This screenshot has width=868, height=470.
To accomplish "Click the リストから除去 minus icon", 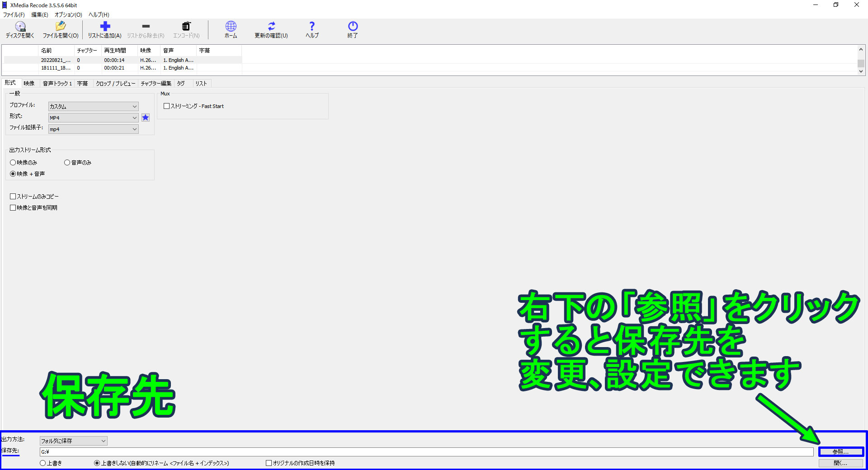I will [x=146, y=30].
